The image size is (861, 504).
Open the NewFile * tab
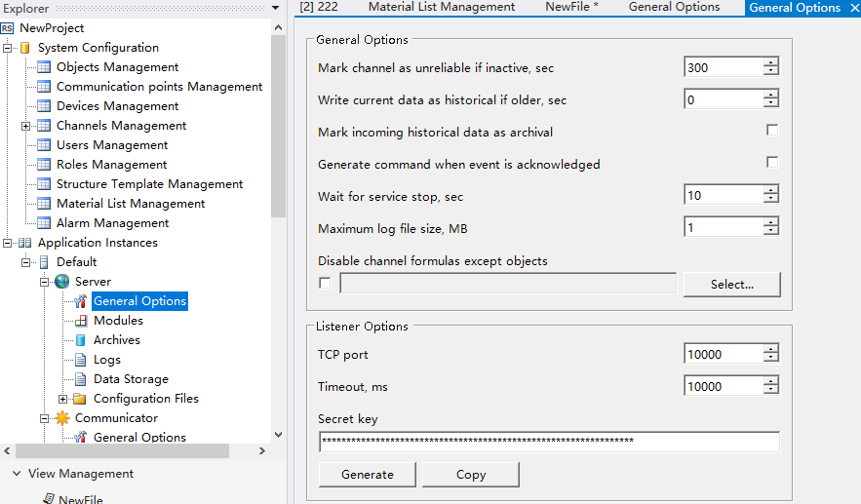pos(571,8)
